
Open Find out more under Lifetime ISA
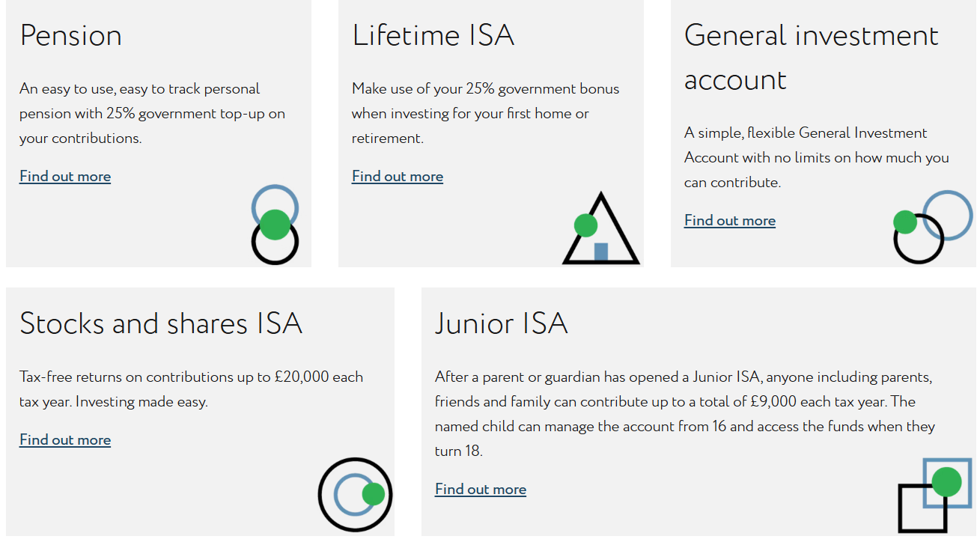click(x=398, y=177)
